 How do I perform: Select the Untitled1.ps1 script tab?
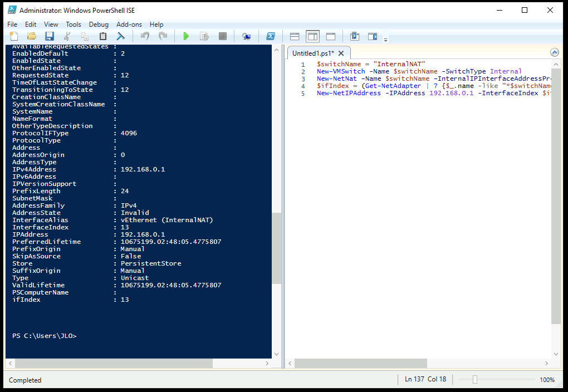pos(313,53)
